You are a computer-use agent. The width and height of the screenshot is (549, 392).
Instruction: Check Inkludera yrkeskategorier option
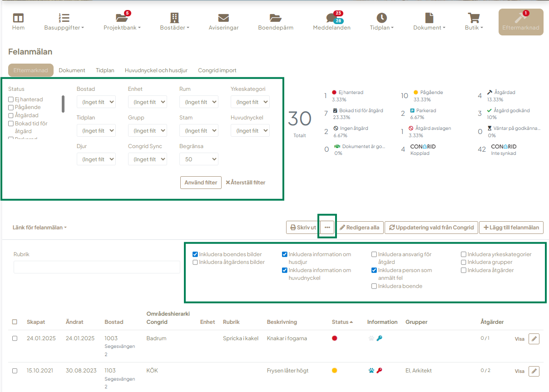(x=464, y=254)
